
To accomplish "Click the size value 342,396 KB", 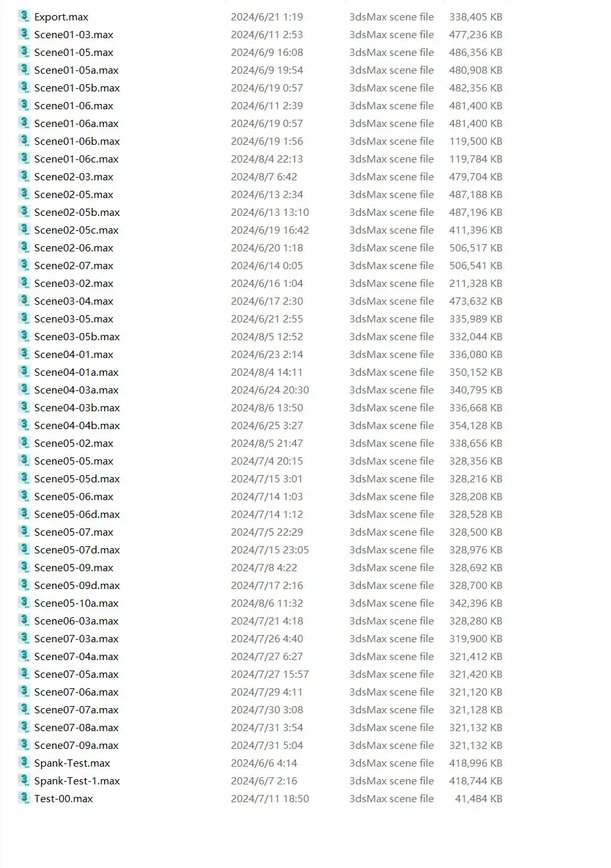I will pos(476,603).
